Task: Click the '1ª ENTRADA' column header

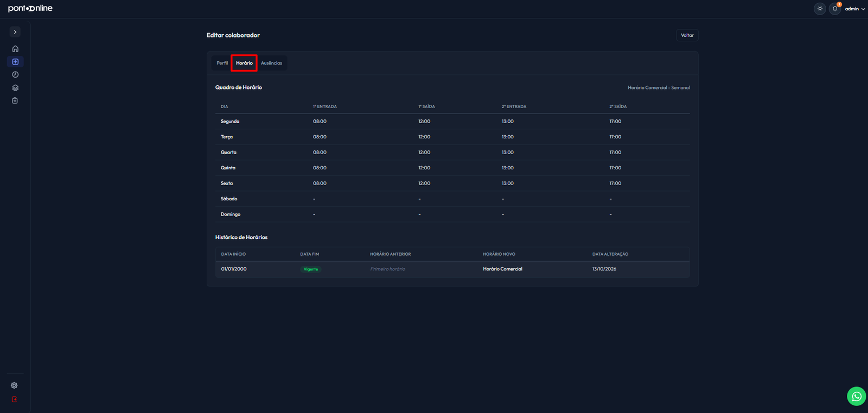Action: [325, 106]
